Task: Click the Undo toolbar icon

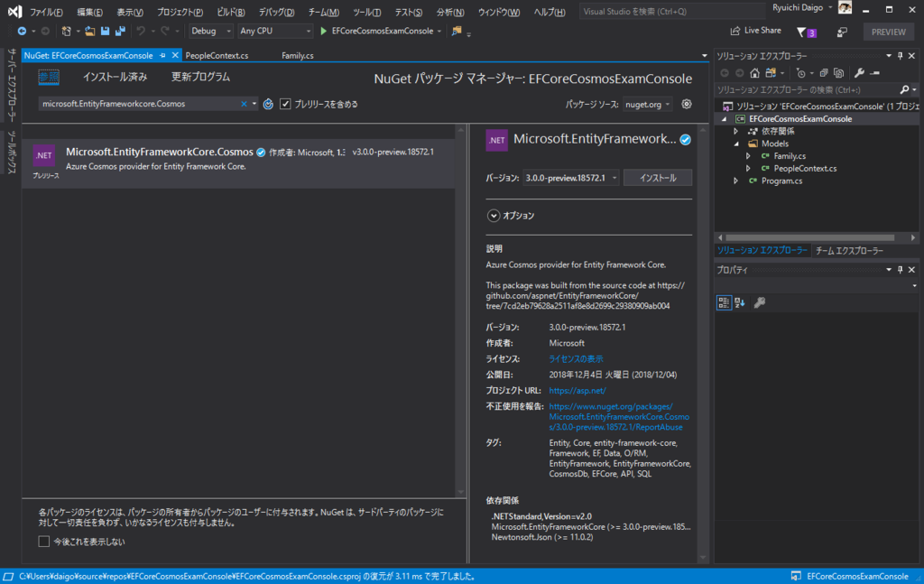Action: 141,32
